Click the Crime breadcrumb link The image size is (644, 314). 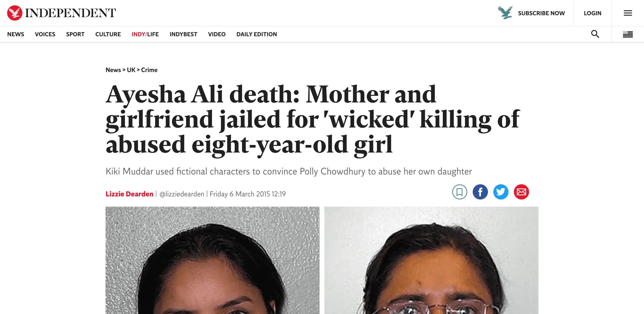tap(149, 70)
